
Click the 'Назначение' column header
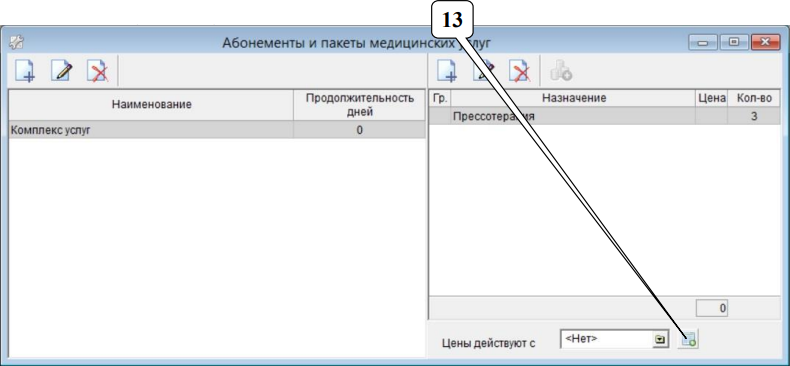(573, 98)
